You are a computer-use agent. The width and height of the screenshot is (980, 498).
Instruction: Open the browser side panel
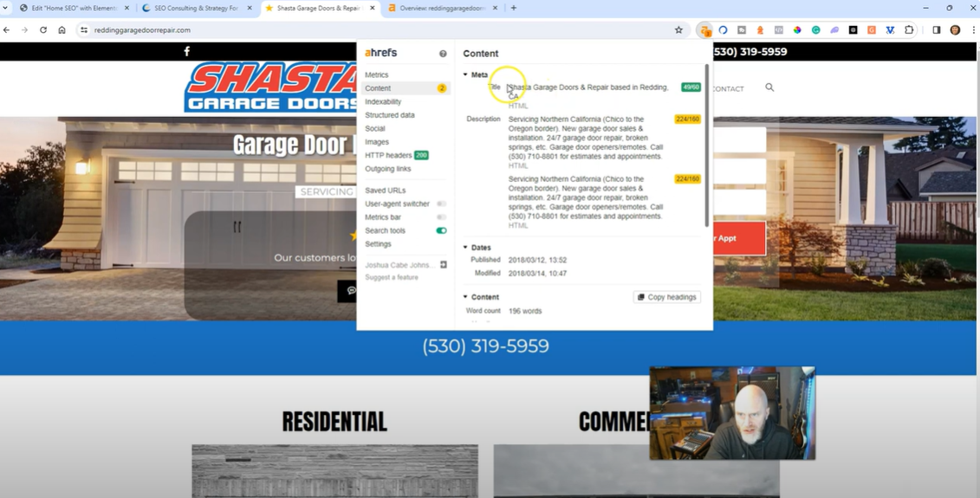(x=937, y=30)
